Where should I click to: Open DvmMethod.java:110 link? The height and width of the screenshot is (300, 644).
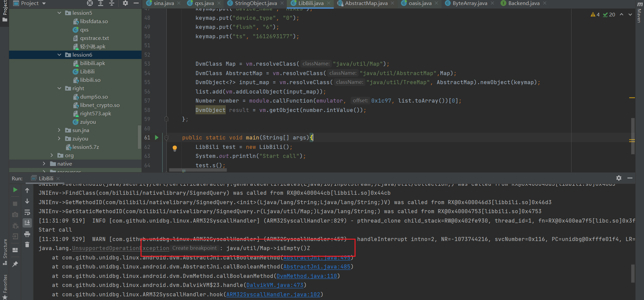(307, 276)
